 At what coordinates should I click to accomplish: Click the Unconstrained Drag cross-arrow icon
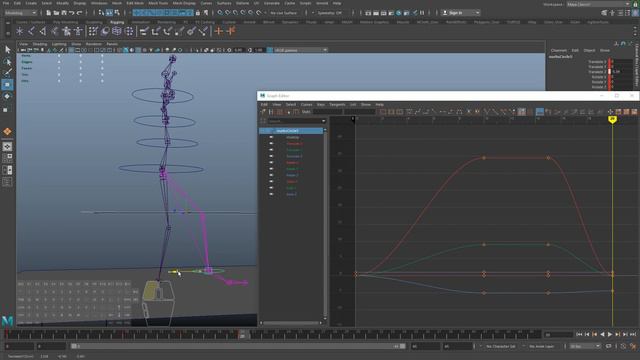pyautogui.click(x=610, y=112)
